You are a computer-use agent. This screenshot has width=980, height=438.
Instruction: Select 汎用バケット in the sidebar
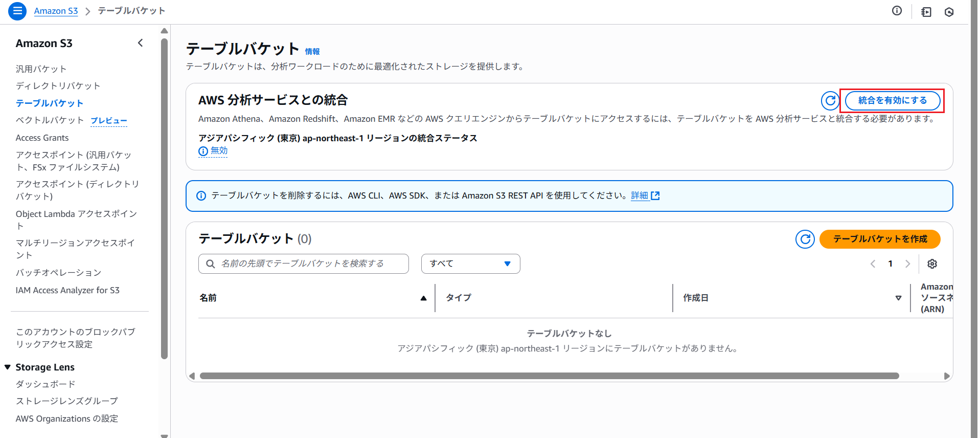[x=41, y=69]
